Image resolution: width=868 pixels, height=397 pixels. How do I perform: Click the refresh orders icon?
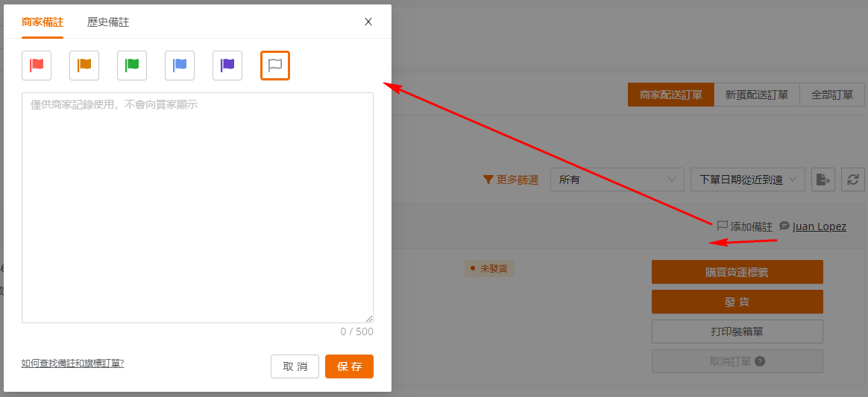click(x=853, y=180)
